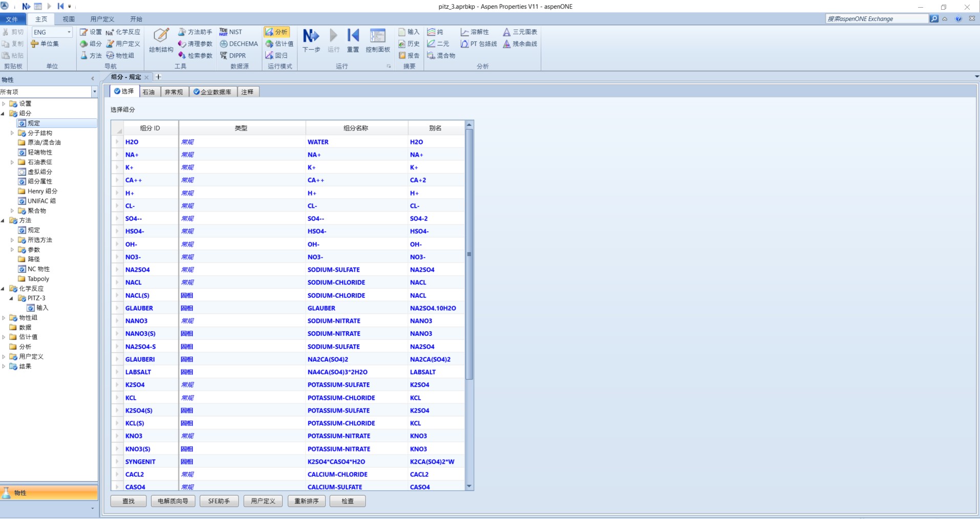Expand the 结果 (Results) tree node

pyautogui.click(x=4, y=366)
